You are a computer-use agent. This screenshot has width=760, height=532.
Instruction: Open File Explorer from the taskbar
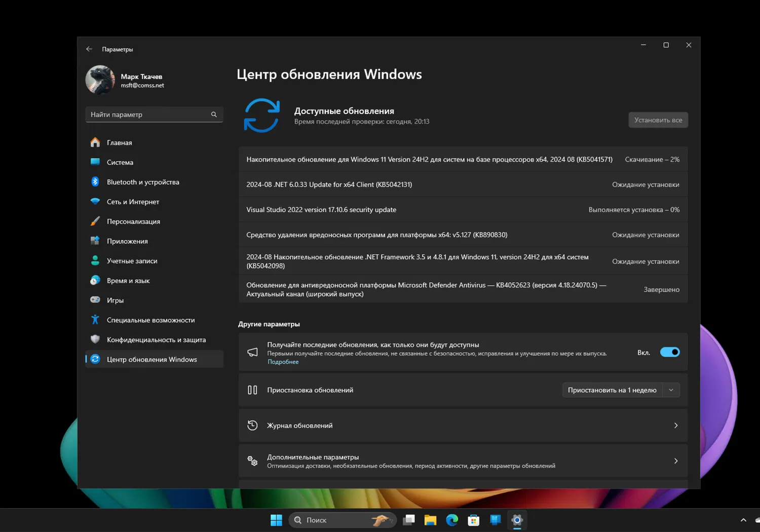(430, 520)
